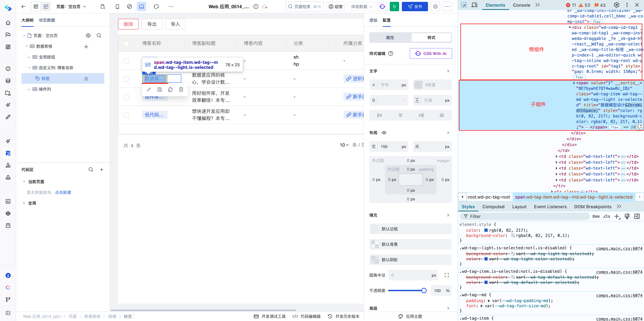
Task: Delete component with trash icon
Action: coord(181,89)
